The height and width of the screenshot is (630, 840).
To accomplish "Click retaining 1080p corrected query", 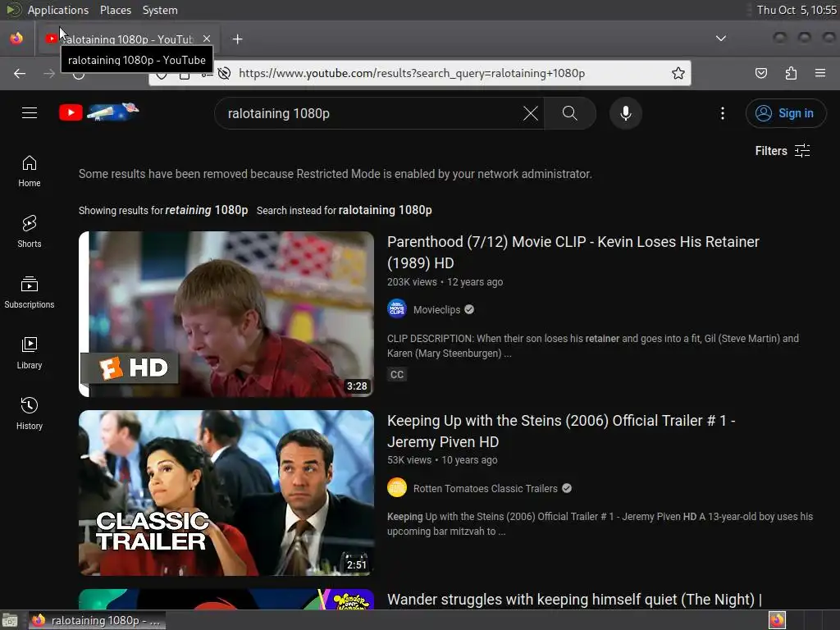I will pos(206,210).
